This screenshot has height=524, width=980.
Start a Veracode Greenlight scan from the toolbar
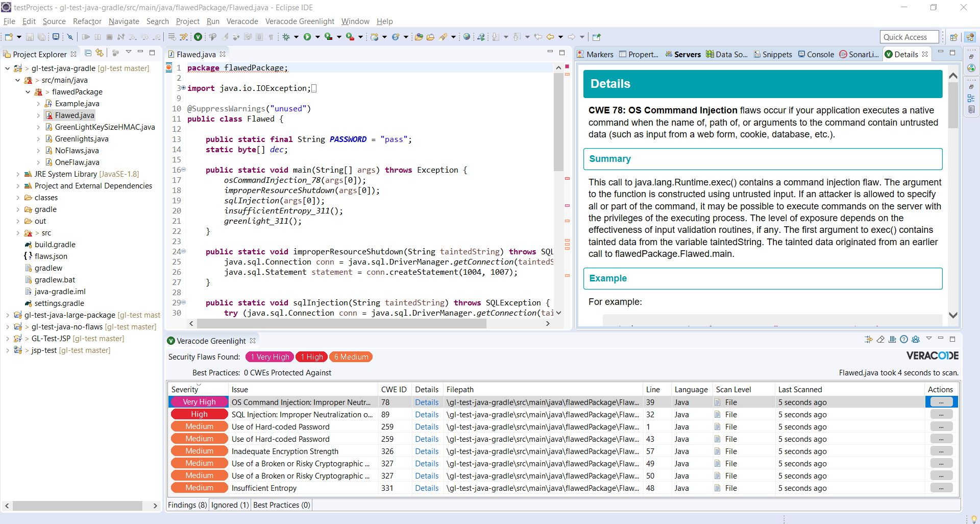pyautogui.click(x=198, y=36)
